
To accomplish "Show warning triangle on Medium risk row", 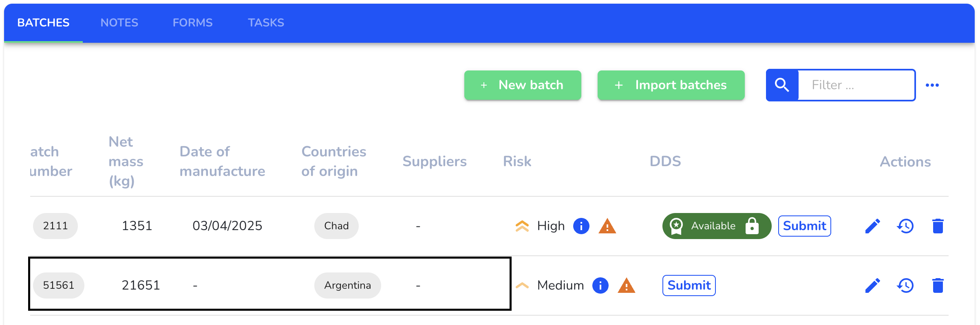I will [627, 285].
